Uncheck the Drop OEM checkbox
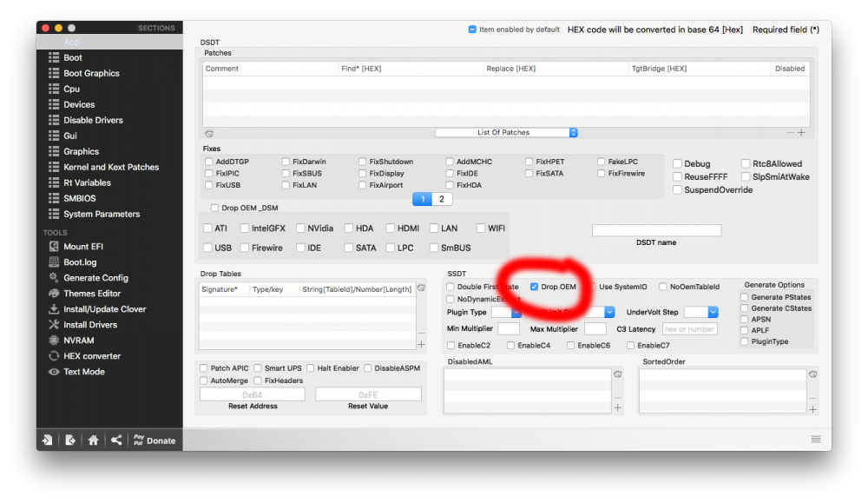The height and width of the screenshot is (503, 868). tap(534, 287)
